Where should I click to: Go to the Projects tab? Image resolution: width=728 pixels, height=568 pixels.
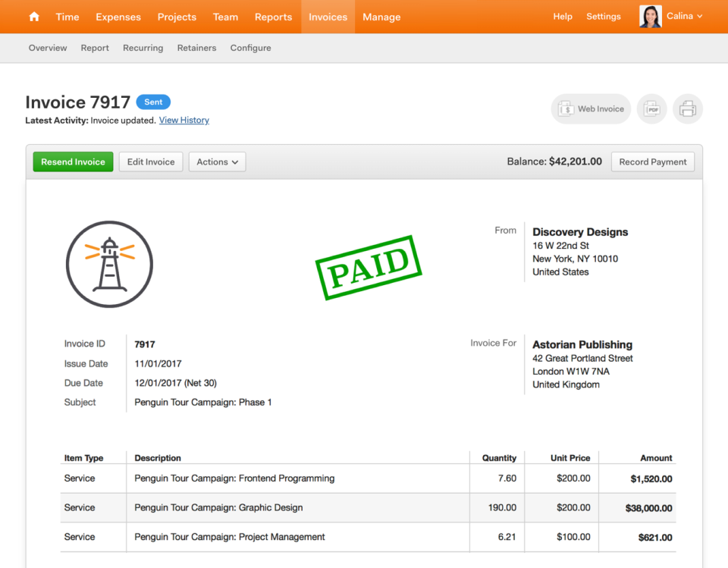[177, 17]
